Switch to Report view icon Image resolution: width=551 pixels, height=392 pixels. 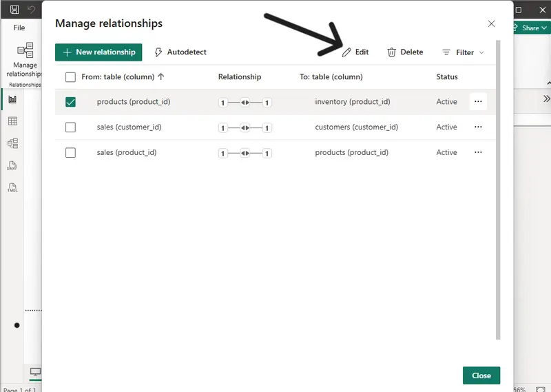coord(12,99)
